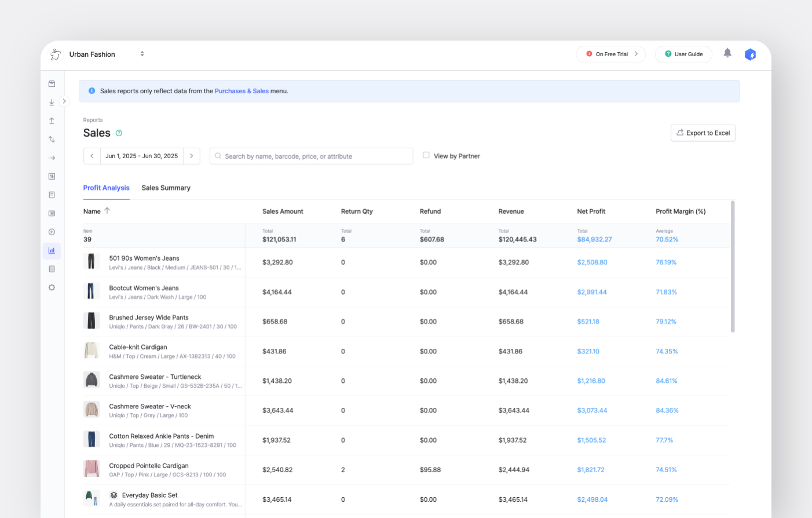Open the Purchases & Sales link
This screenshot has height=518, width=812.
(242, 91)
